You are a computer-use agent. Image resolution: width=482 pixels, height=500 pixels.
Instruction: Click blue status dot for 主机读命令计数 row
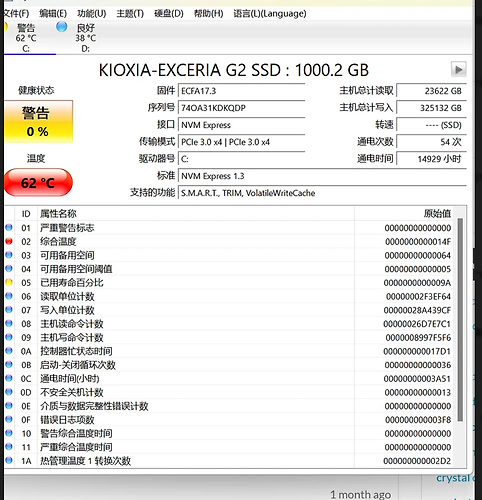9,323
